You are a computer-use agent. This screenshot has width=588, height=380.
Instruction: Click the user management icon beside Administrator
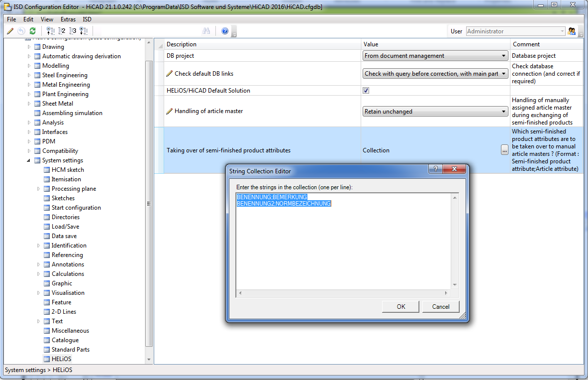[572, 31]
